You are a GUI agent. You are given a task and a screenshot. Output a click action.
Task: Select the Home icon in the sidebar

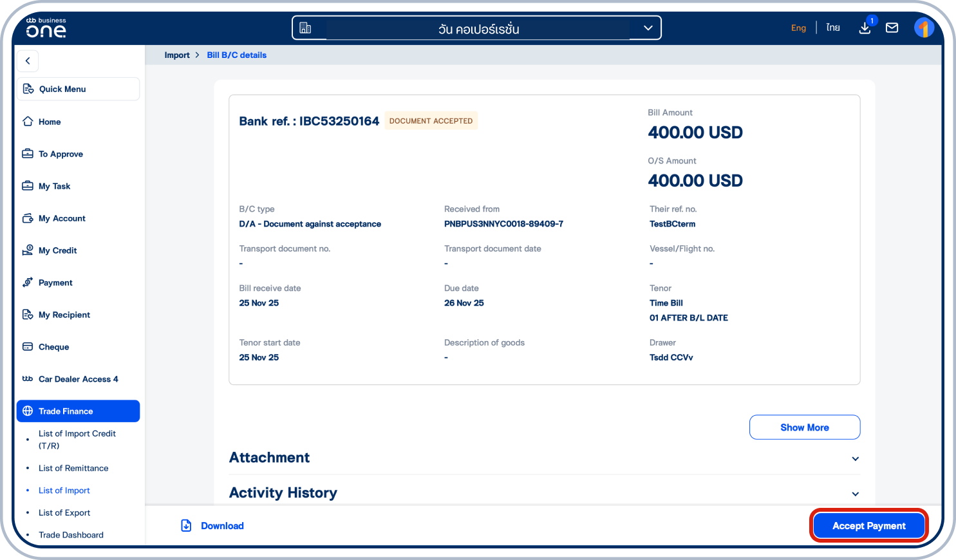pos(27,121)
